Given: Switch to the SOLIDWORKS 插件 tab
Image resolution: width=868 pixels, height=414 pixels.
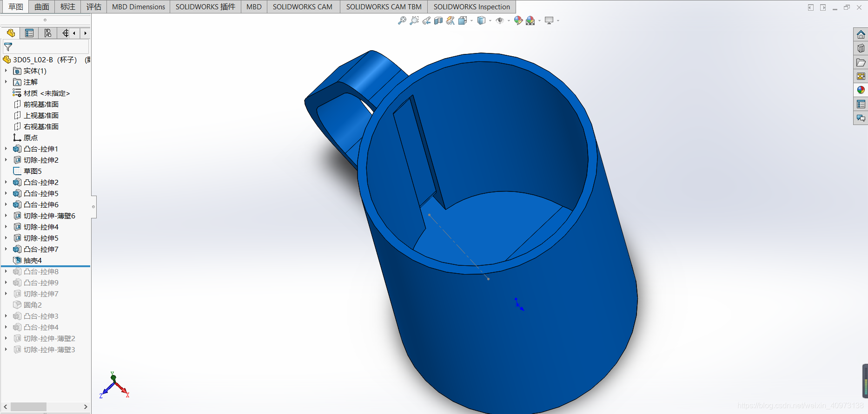Looking at the screenshot, I should coord(205,7).
